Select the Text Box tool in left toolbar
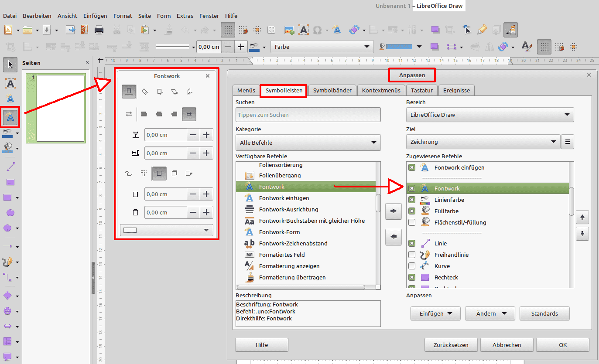The height and width of the screenshot is (364, 599). coord(10,83)
